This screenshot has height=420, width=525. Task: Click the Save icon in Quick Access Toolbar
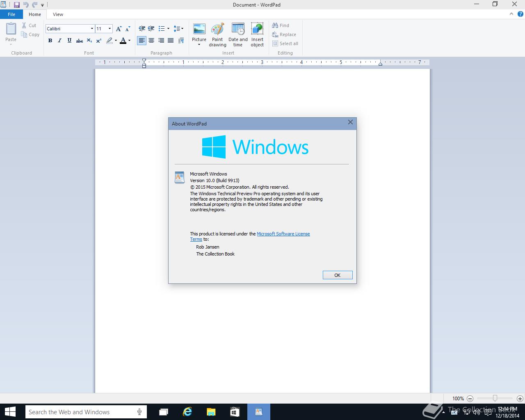point(17,5)
